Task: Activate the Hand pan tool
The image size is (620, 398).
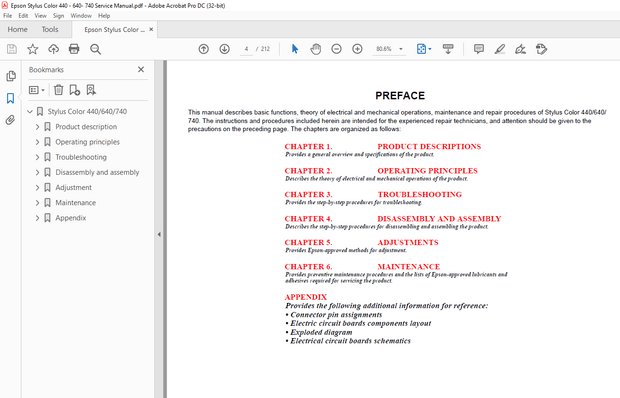Action: click(316, 49)
